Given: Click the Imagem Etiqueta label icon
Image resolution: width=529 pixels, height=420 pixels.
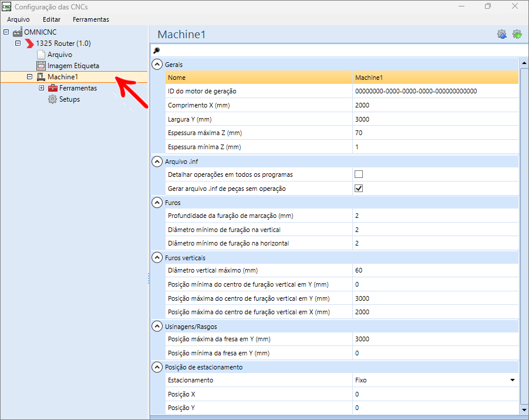Looking at the screenshot, I should (41, 66).
